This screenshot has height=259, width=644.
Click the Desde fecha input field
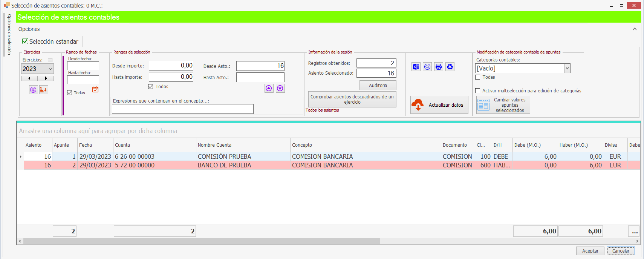[83, 66]
